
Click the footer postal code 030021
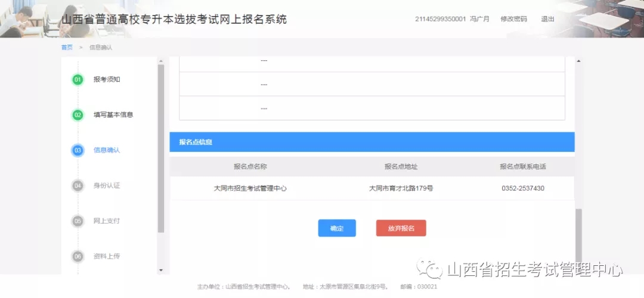428,287
